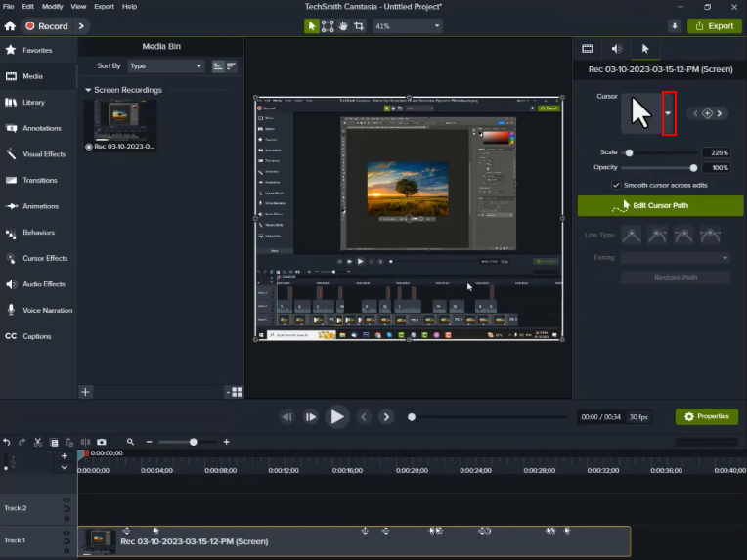
Task: Open the Audio properties tab icon
Action: (616, 48)
